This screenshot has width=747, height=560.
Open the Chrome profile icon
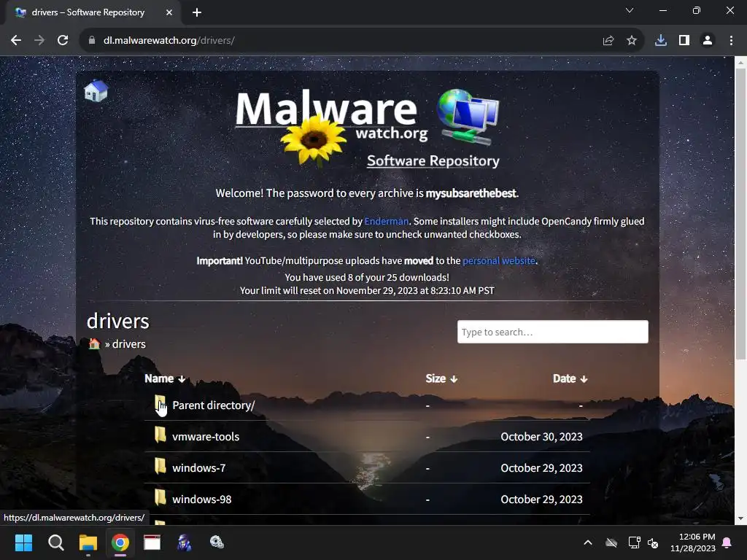point(708,41)
